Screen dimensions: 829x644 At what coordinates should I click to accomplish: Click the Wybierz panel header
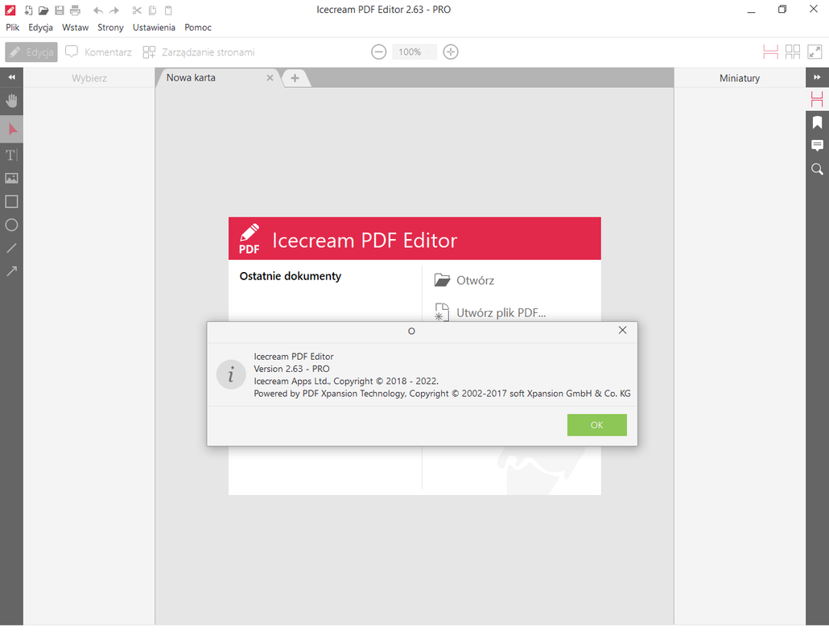click(x=89, y=78)
